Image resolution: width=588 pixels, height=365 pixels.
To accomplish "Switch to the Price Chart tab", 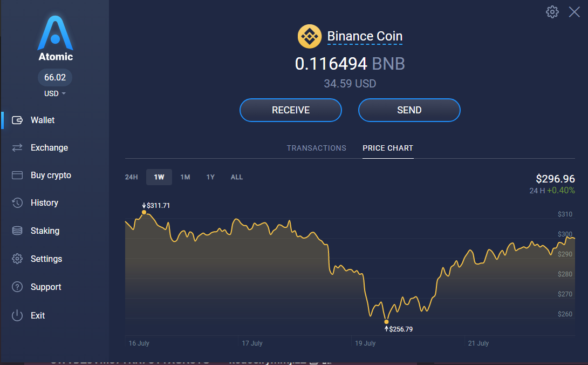I will pos(388,148).
